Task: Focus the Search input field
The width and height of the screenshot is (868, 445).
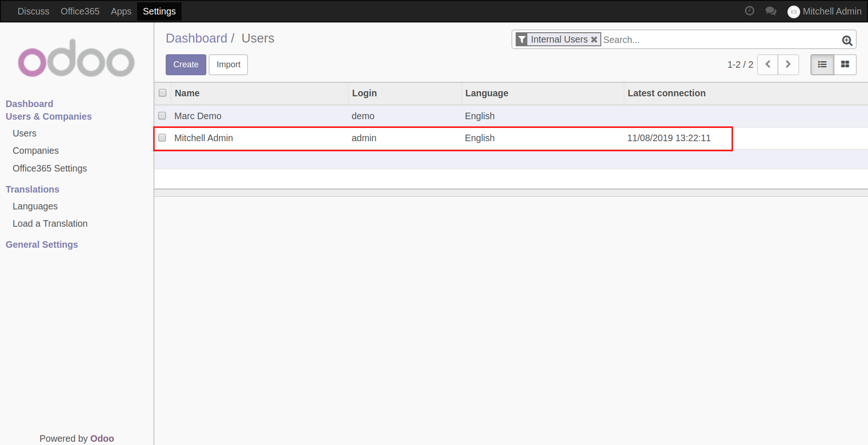Action: (x=720, y=40)
